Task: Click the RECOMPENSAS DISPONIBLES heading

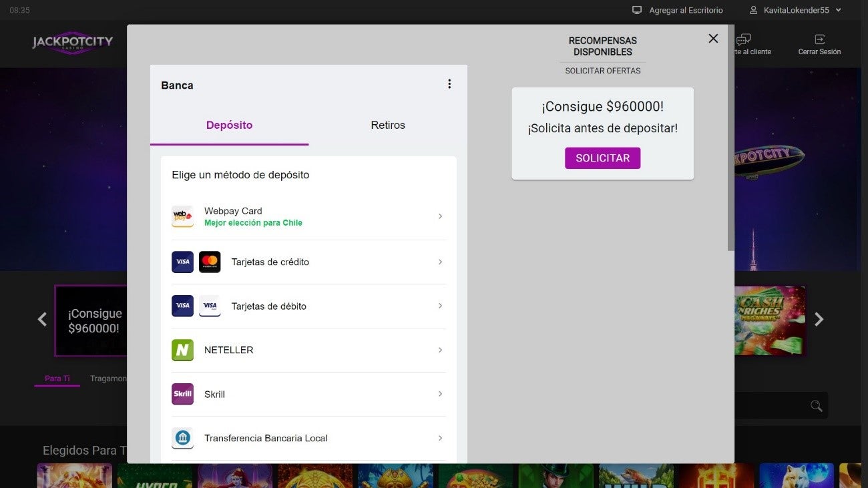Action: tap(603, 46)
